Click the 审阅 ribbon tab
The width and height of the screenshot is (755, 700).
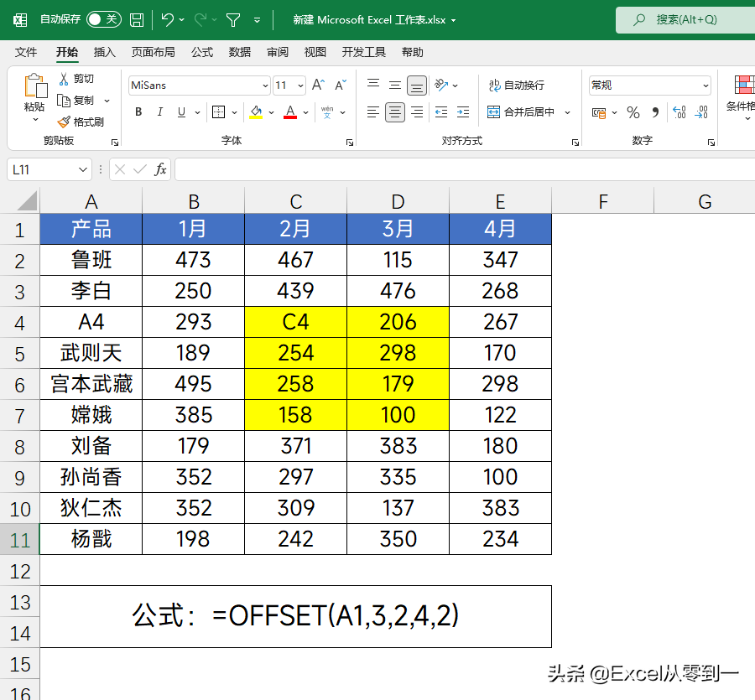[x=278, y=52]
